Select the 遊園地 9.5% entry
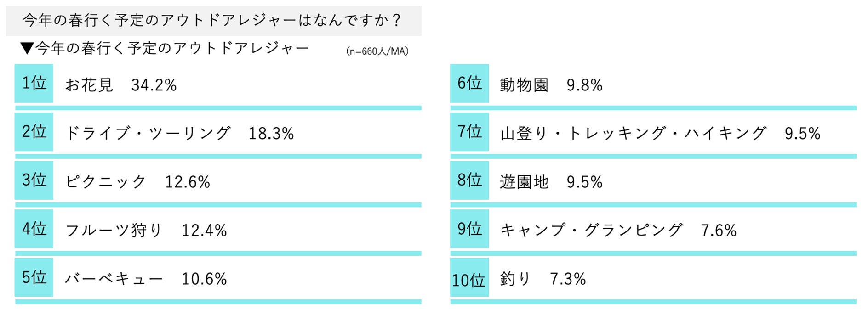The height and width of the screenshot is (315, 868). (x=551, y=182)
